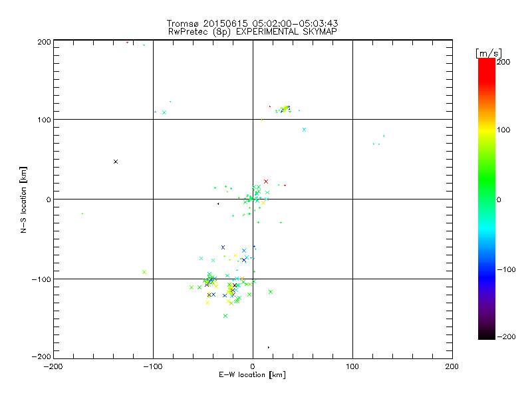This screenshot has height=399, width=532.
Task: Click the y-axis tick label '-100'
Action: [41, 279]
